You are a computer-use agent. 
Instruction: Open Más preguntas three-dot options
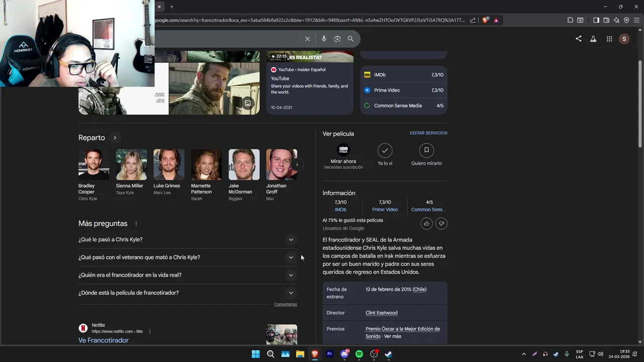tap(136, 224)
